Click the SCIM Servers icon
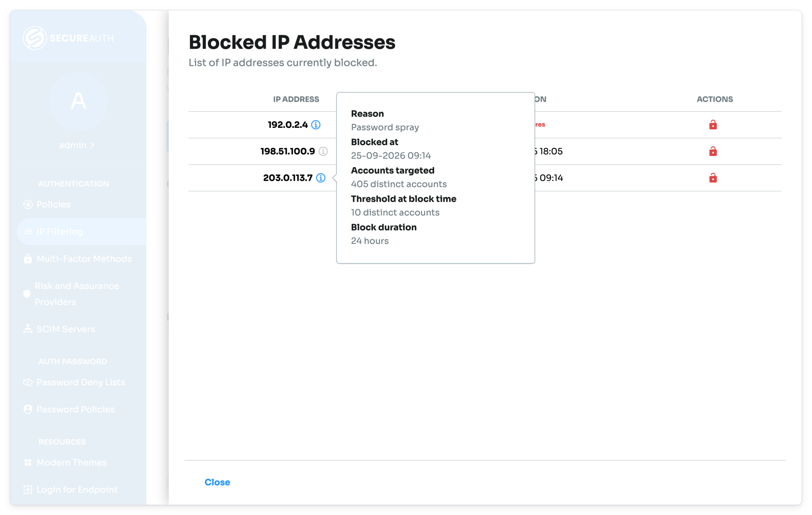 tap(28, 329)
